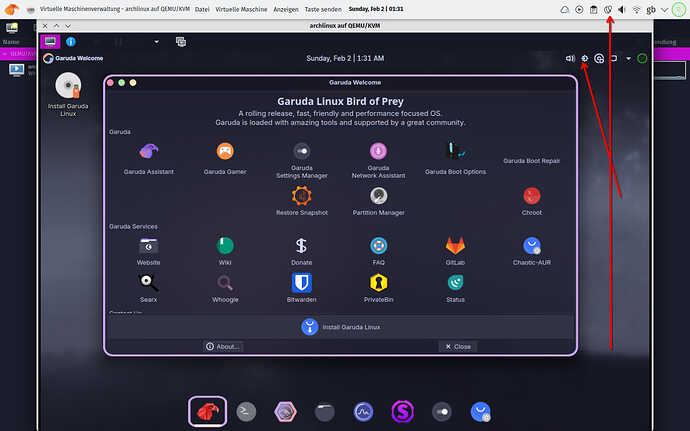
Task: Click the purple S dock icon
Action: click(403, 412)
